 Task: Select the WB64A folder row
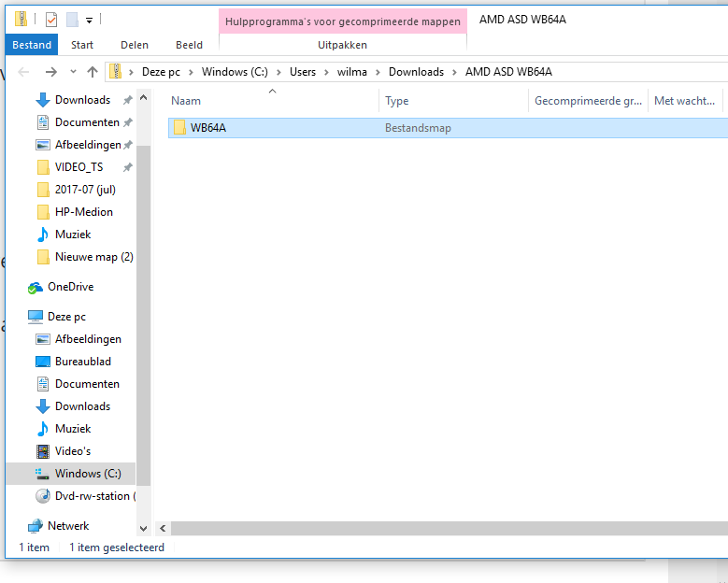[x=448, y=128]
